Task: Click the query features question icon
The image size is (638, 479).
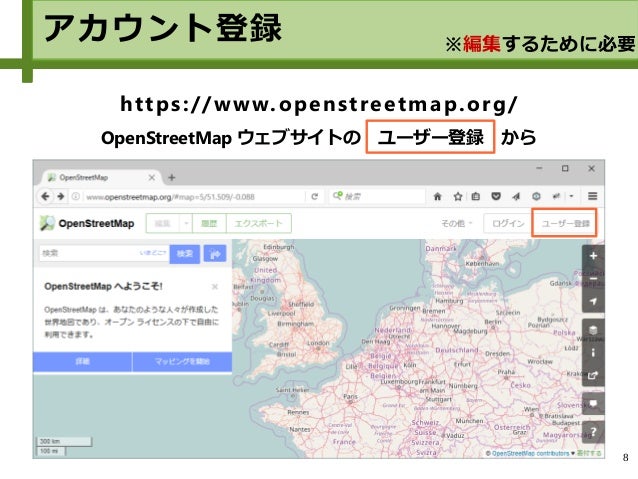Action: tap(593, 432)
